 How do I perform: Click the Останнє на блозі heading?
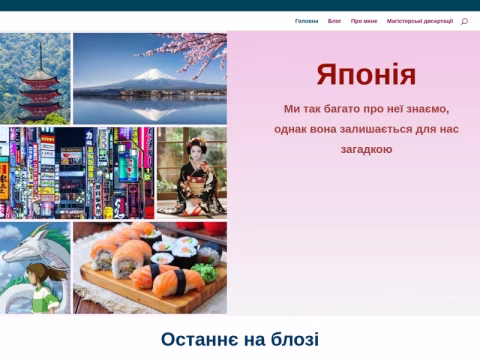pos(240,340)
